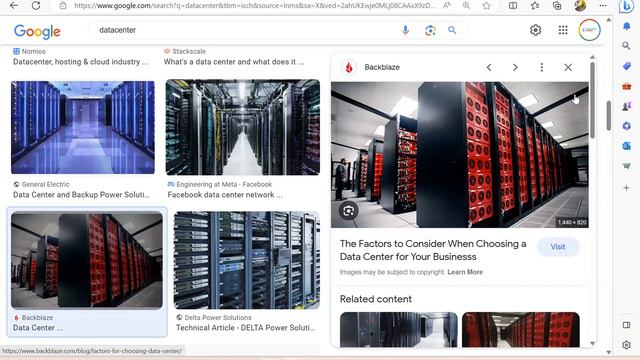The height and width of the screenshot is (360, 640).
Task: Close the Backblaze image preview panel
Action: [568, 67]
